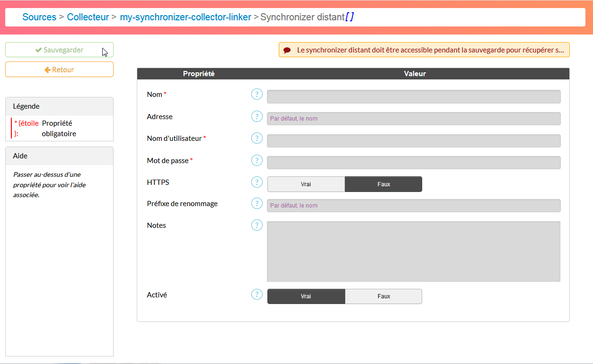This screenshot has height=364, width=593.
Task: Click the Mot de passe input field
Action: click(x=413, y=163)
